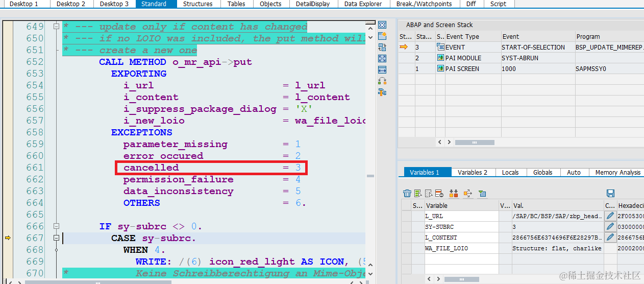The width and height of the screenshot is (644, 284).
Task: Click the Program column header
Action: click(609, 36)
